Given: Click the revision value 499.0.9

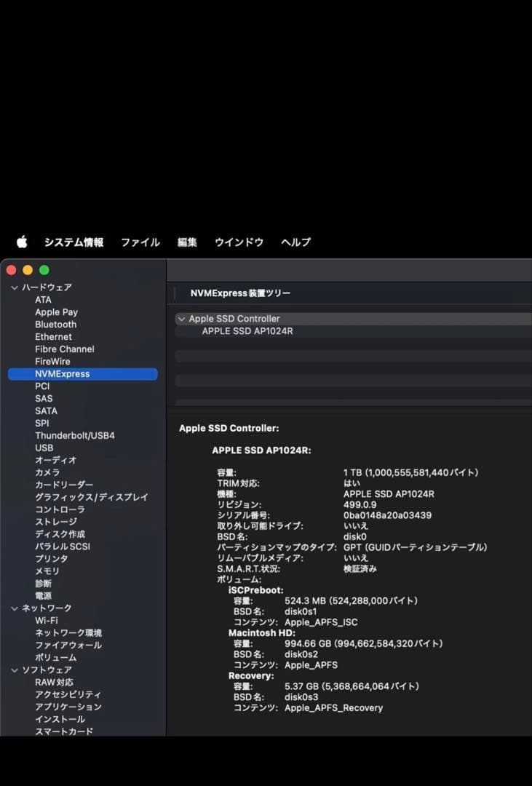Looking at the screenshot, I should point(360,505).
